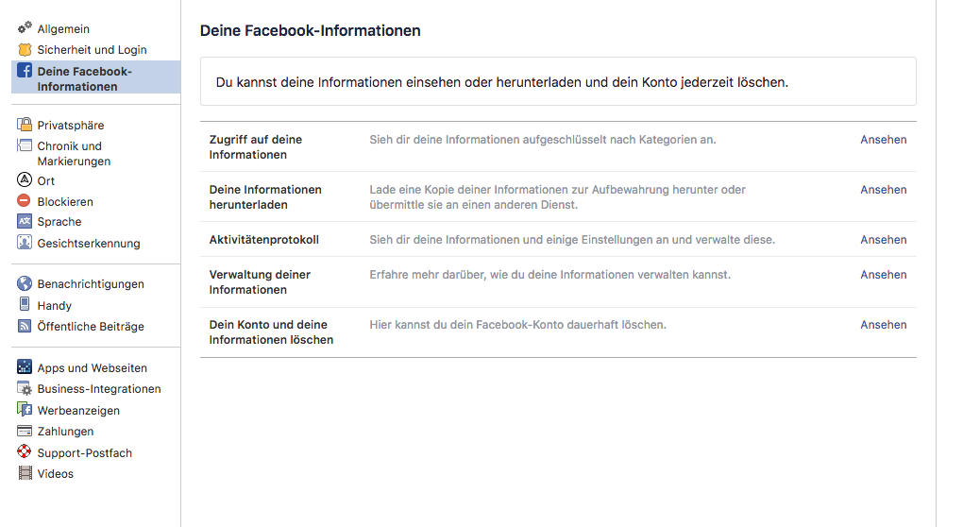
Task: Click the gears icon next to Allgemein
Action: [x=25, y=28]
